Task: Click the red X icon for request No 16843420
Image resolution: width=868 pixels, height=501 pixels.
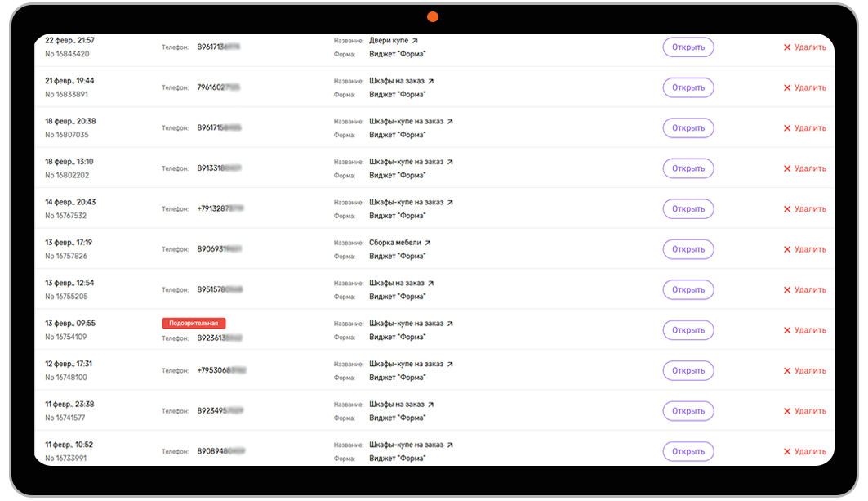Action: [787, 47]
